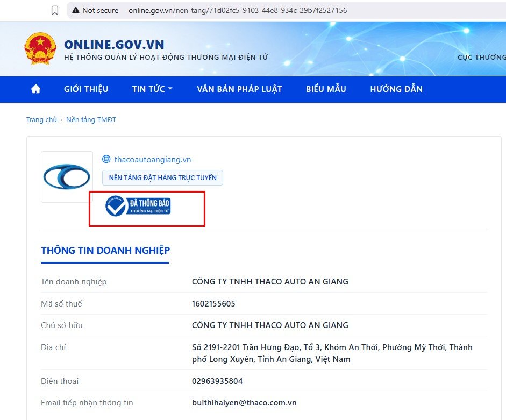Click the Tên doanh nghiệp label
The width and height of the screenshot is (506, 420).
tap(74, 282)
